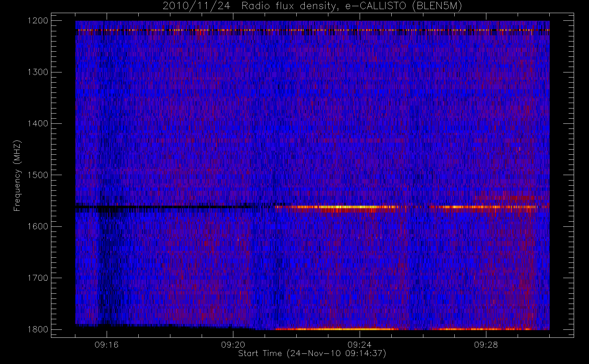Click the 1300 frequency tick label

37,72
